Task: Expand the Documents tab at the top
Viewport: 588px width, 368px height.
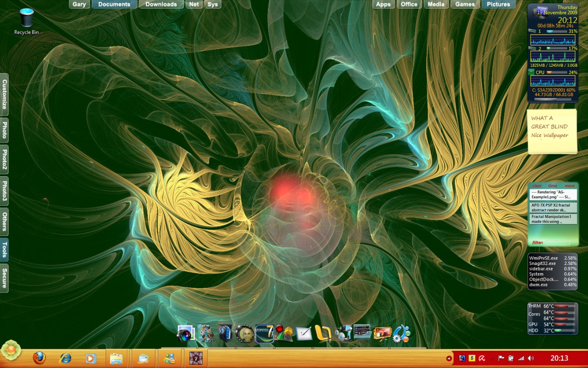Action: click(x=114, y=4)
